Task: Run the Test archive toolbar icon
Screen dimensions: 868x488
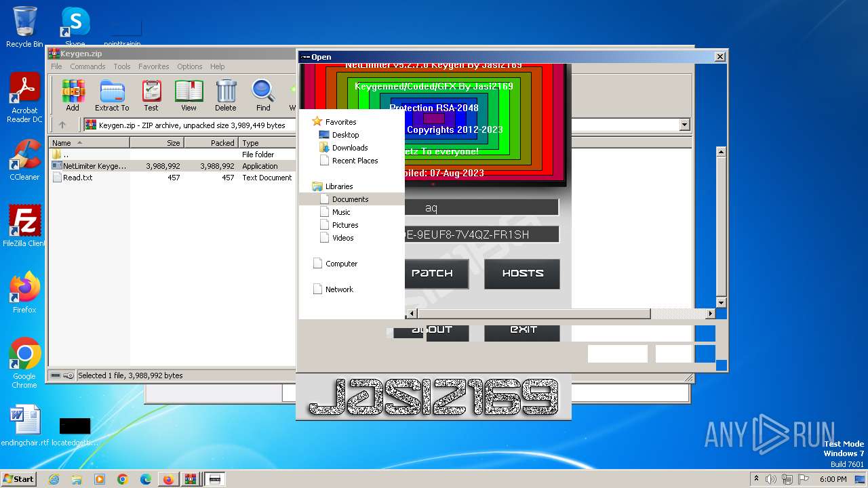Action: pyautogui.click(x=151, y=95)
